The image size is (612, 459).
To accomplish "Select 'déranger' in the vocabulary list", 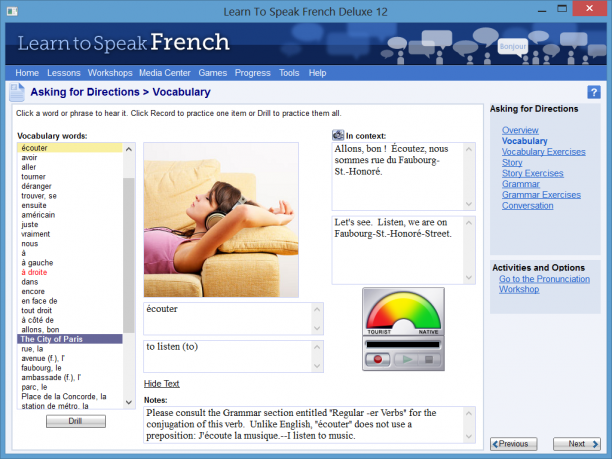I will (x=70, y=186).
